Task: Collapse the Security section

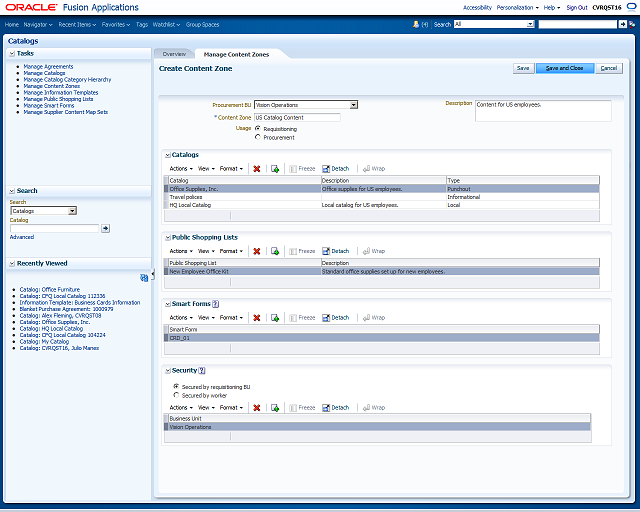Action: tap(168, 371)
